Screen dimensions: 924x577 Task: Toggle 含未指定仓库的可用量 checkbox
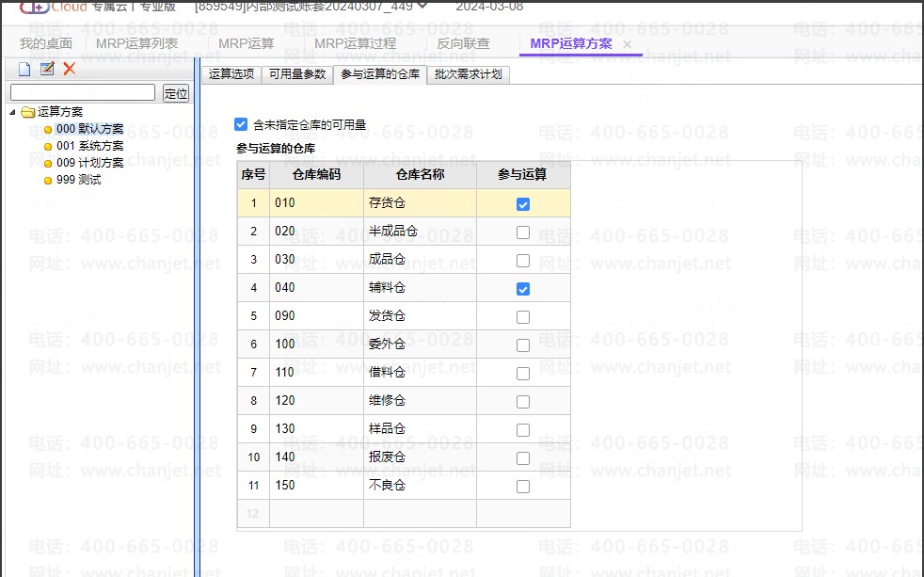pyautogui.click(x=241, y=124)
